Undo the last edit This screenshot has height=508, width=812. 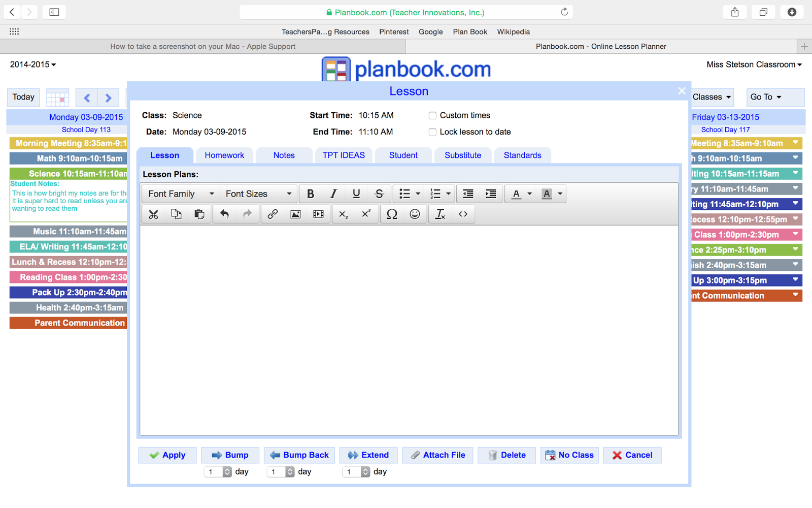[224, 214]
